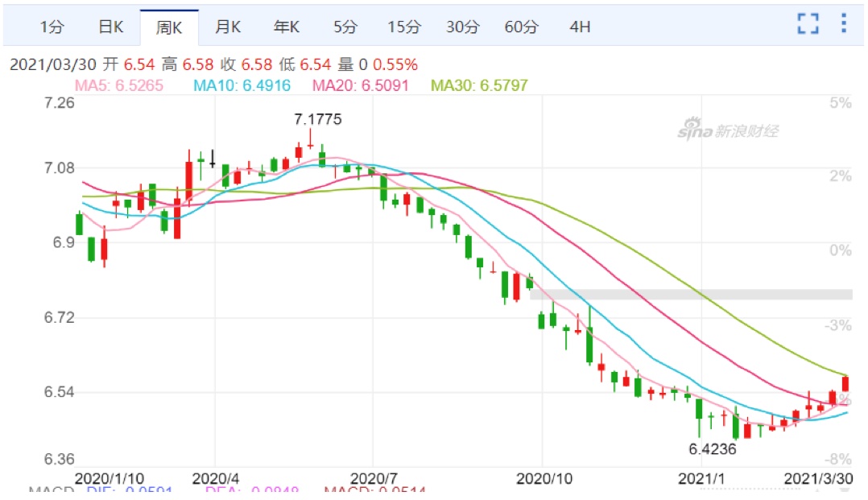Switch to the 60分 interval
868x500 pixels.
pyautogui.click(x=521, y=27)
